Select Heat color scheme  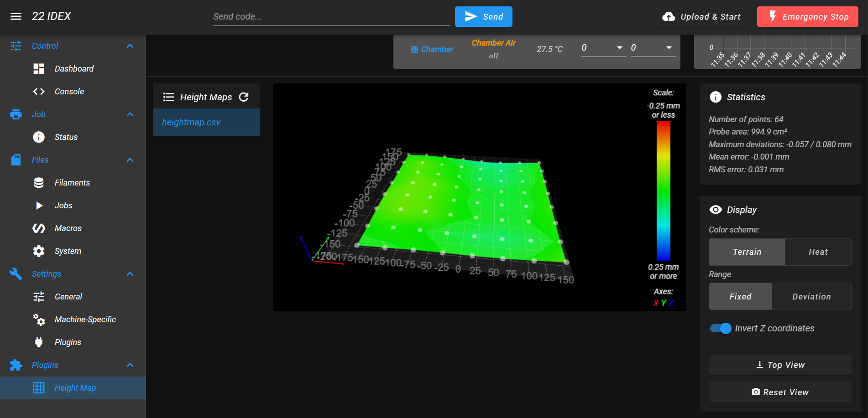tap(818, 252)
